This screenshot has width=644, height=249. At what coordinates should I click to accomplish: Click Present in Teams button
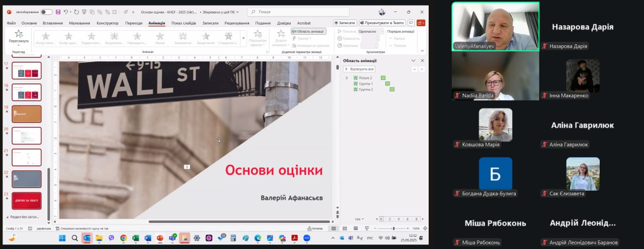point(382,23)
